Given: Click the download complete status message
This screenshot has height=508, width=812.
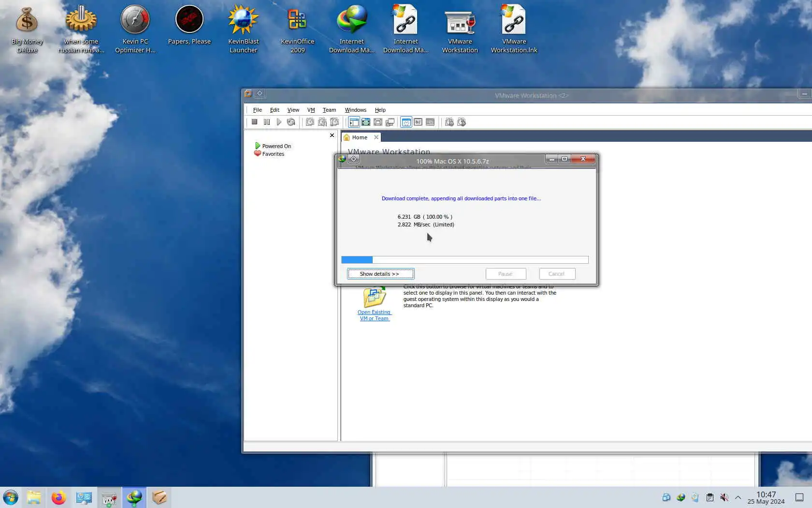Looking at the screenshot, I should tap(461, 198).
